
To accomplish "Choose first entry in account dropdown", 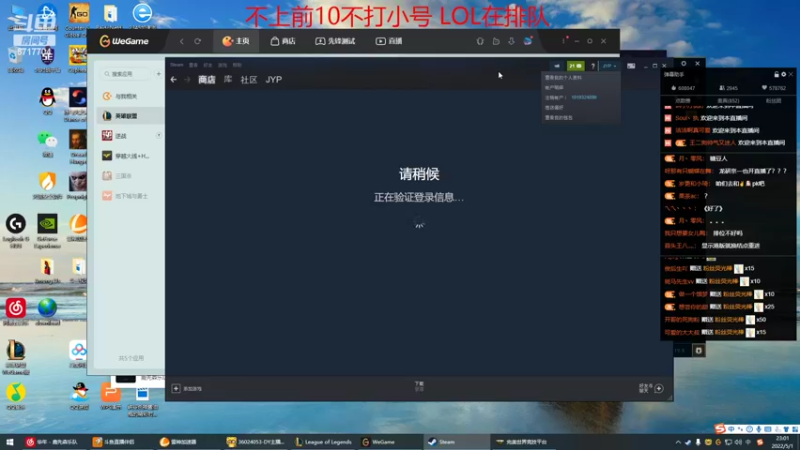I will (x=563, y=78).
